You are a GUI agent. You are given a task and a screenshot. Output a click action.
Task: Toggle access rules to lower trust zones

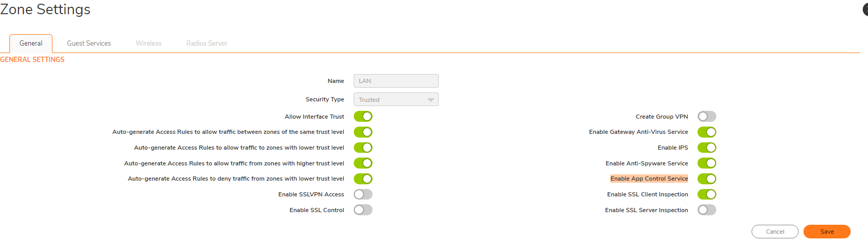(x=363, y=148)
